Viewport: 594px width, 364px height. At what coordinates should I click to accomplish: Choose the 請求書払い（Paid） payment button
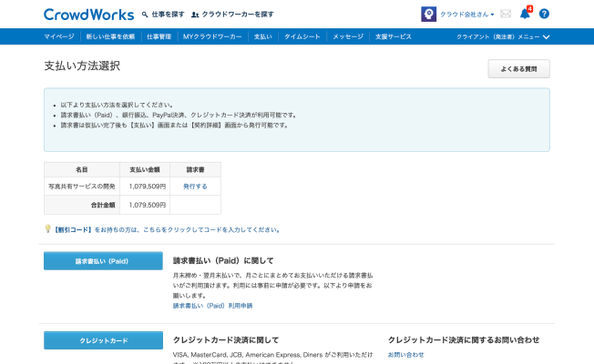point(103,261)
